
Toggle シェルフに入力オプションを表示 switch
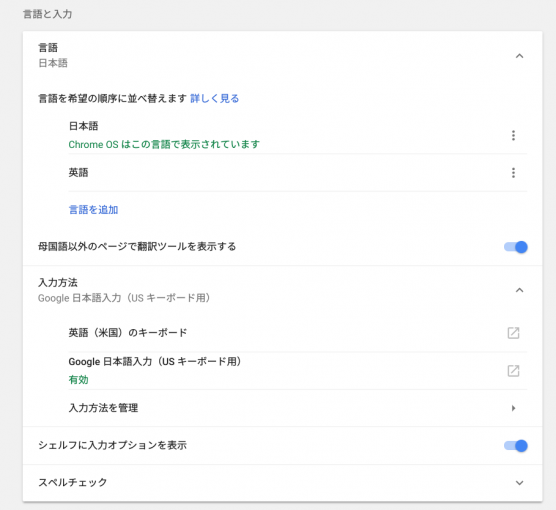pos(516,445)
